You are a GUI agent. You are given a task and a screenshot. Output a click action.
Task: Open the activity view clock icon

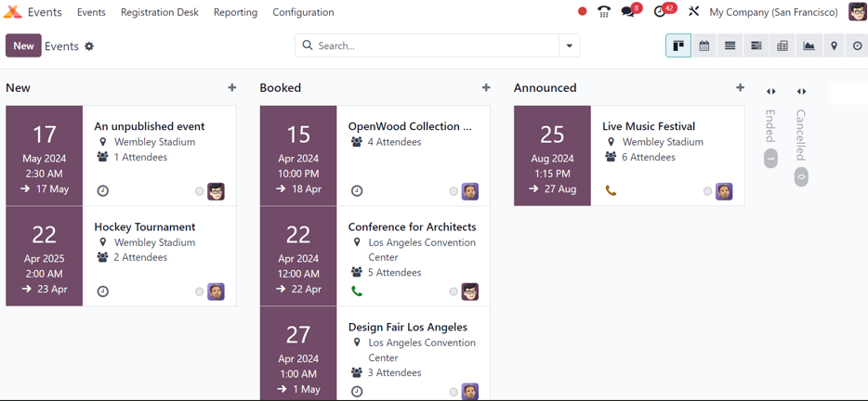click(857, 45)
